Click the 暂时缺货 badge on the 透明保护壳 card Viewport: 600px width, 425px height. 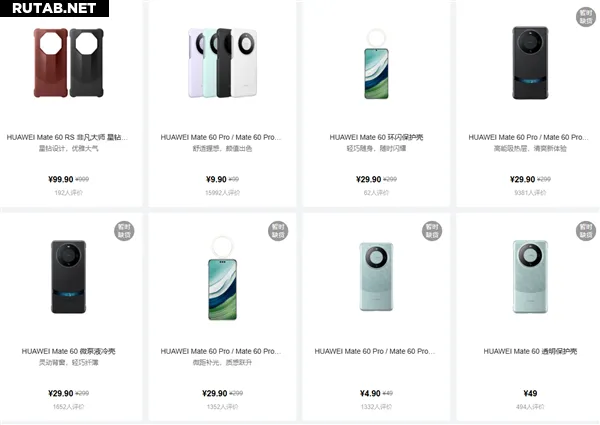586,231
